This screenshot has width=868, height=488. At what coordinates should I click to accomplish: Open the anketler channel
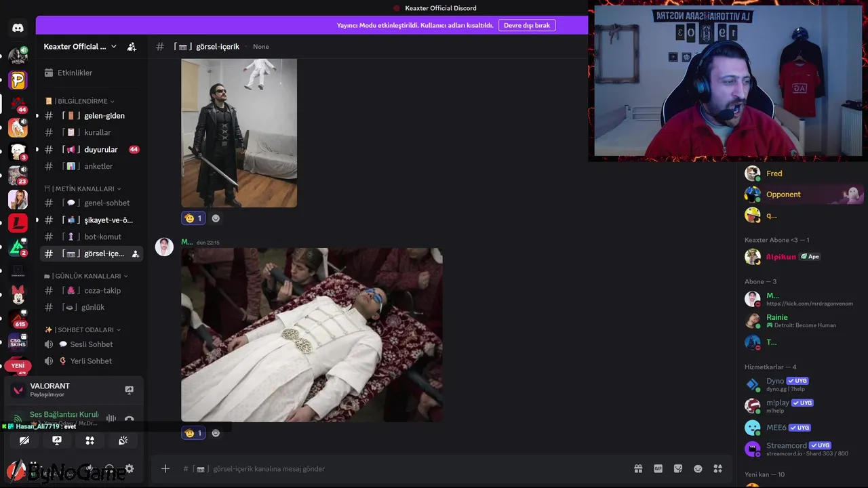92,166
